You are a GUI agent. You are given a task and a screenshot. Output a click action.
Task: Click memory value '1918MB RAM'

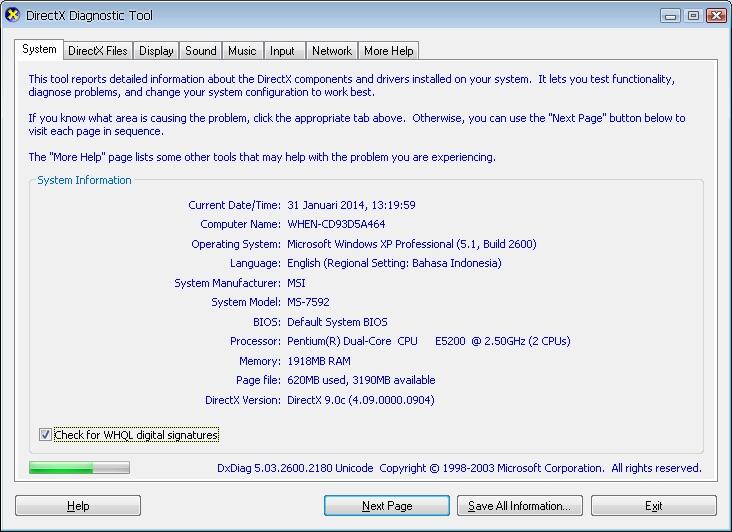click(319, 361)
